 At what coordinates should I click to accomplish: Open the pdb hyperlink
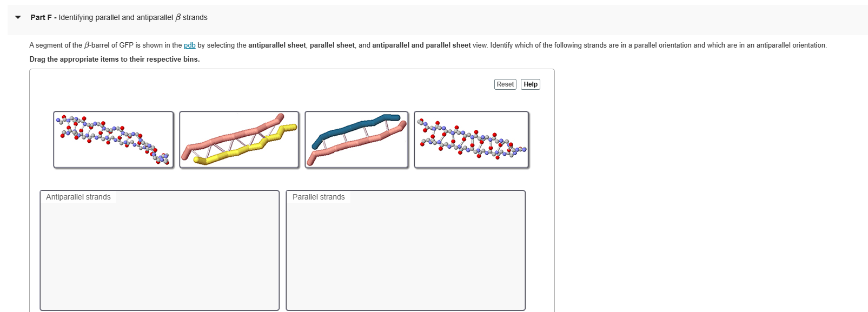[189, 45]
